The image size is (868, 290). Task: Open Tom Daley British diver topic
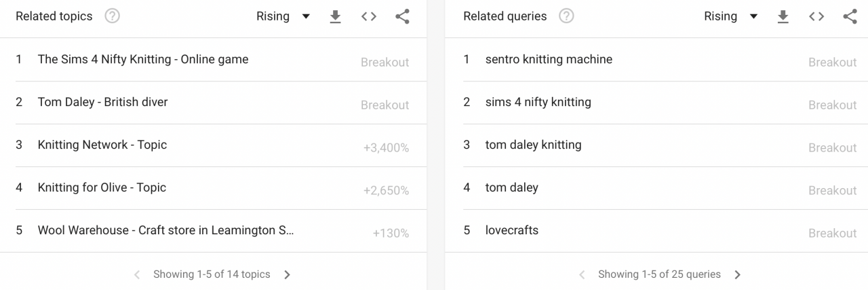[x=102, y=103]
